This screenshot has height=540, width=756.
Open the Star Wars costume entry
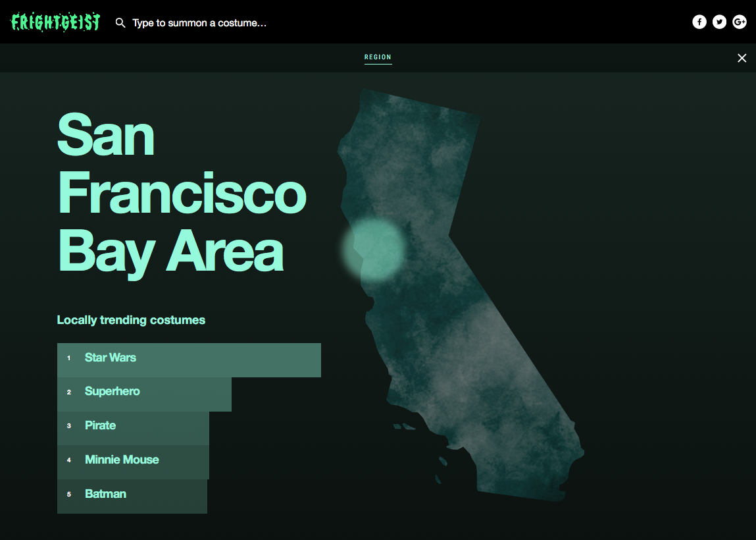click(111, 358)
